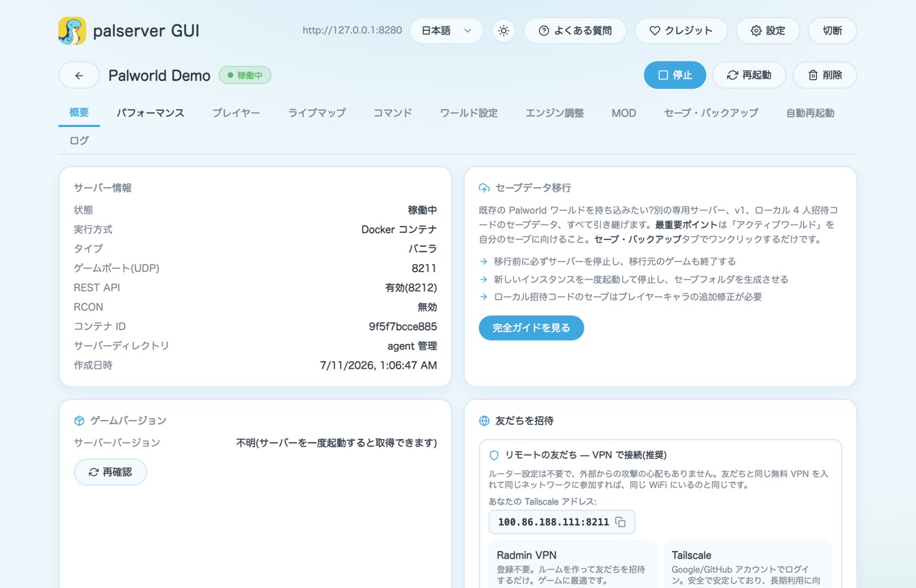Click the creation date 7/11/2026, 1:06:47 AM
Screen dimensions: 916x588
378,365
